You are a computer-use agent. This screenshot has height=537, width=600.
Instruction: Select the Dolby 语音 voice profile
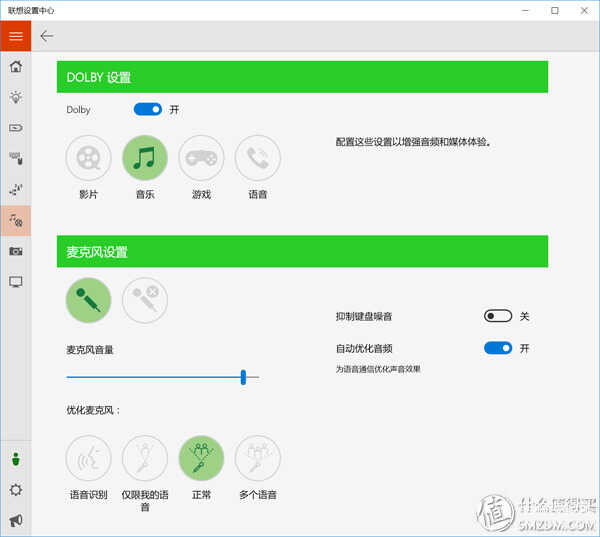click(x=258, y=158)
